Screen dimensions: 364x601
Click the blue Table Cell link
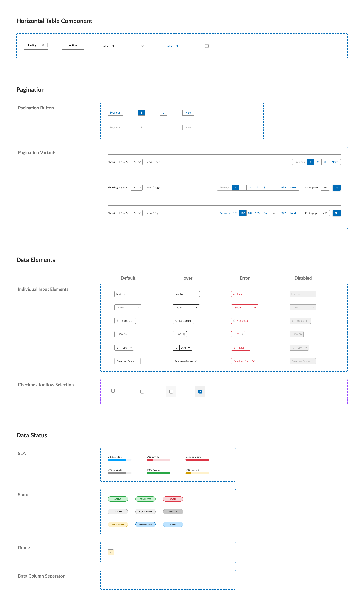click(172, 46)
